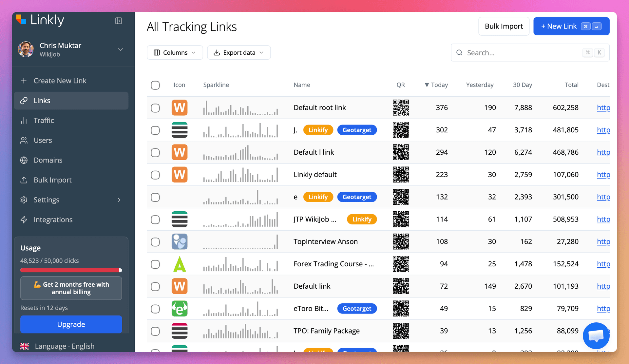Image resolution: width=629 pixels, height=364 pixels.
Task: Click the Linkify tag in JTP WikiJob row
Action: click(362, 219)
